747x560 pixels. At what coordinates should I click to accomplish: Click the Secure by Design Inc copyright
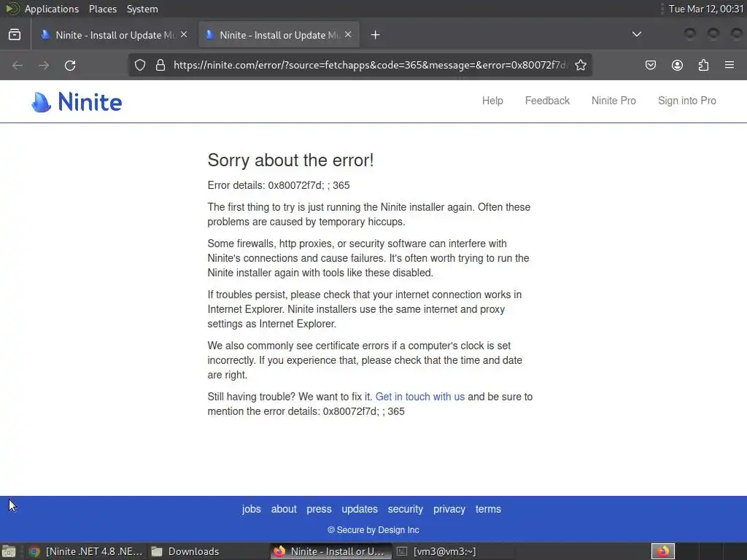pyautogui.click(x=373, y=530)
